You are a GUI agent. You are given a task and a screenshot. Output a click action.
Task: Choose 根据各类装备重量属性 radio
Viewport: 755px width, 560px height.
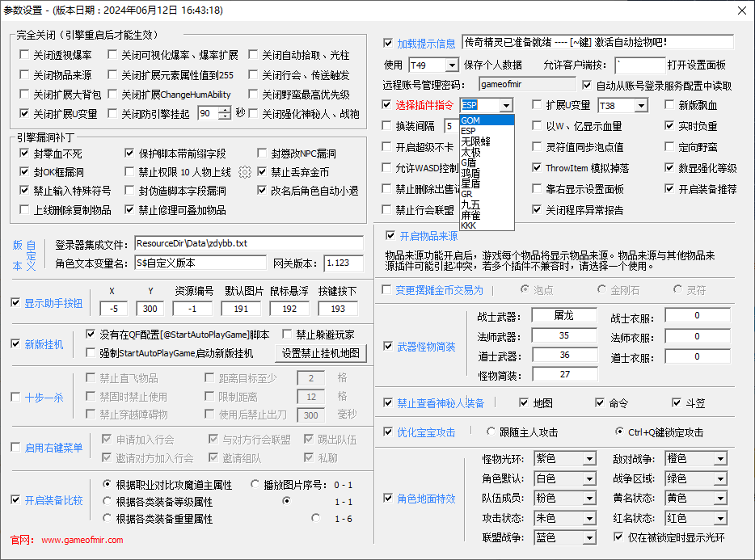click(107, 518)
